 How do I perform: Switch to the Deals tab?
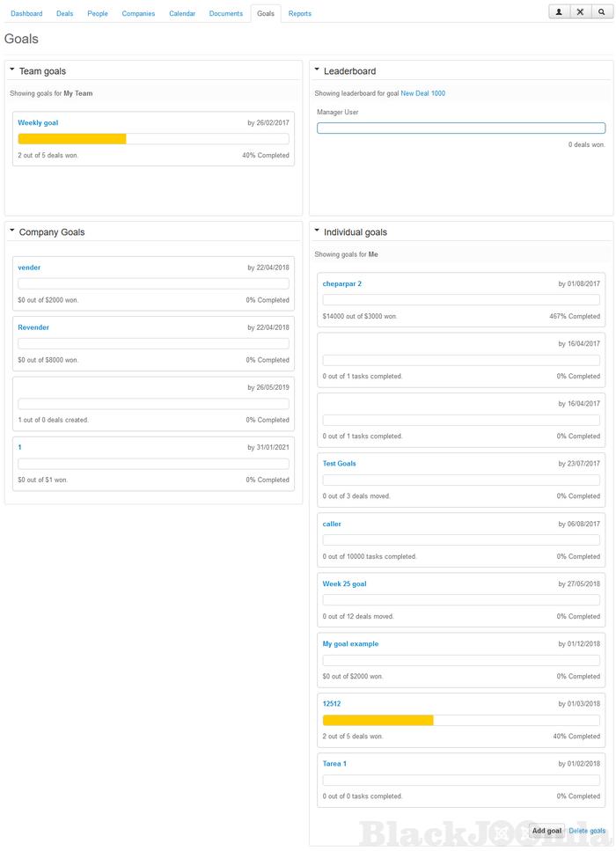click(65, 14)
